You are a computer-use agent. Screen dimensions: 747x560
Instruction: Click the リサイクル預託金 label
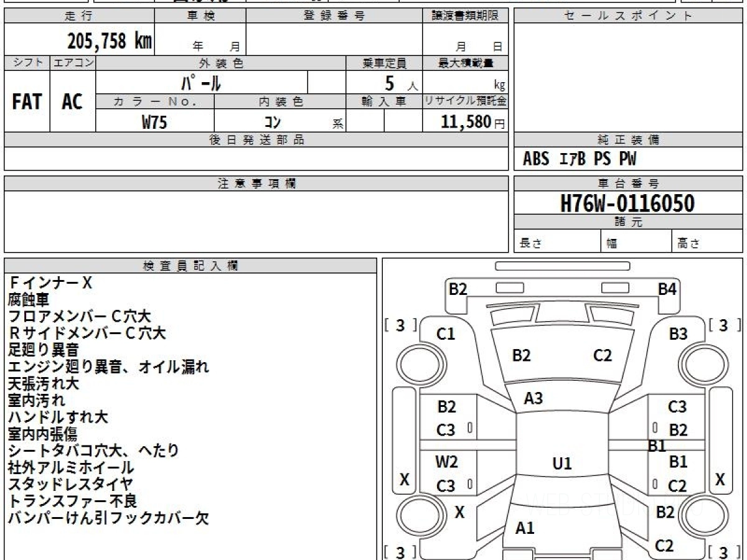pyautogui.click(x=465, y=102)
